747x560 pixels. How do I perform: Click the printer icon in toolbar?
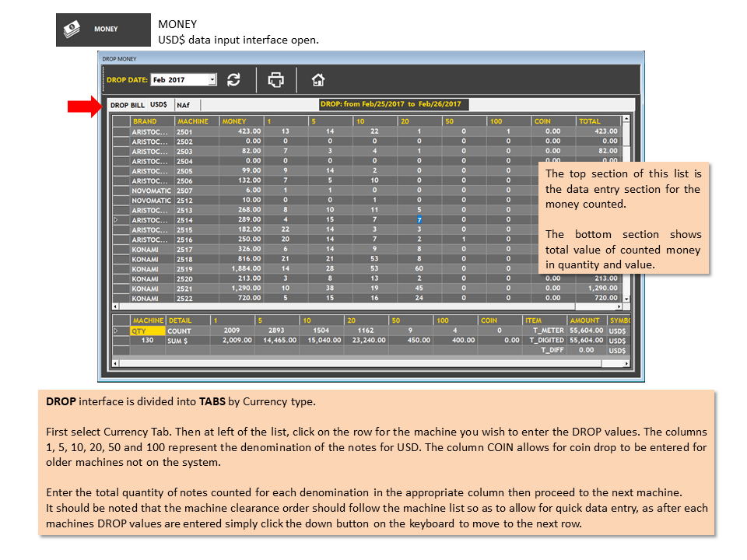click(x=275, y=79)
